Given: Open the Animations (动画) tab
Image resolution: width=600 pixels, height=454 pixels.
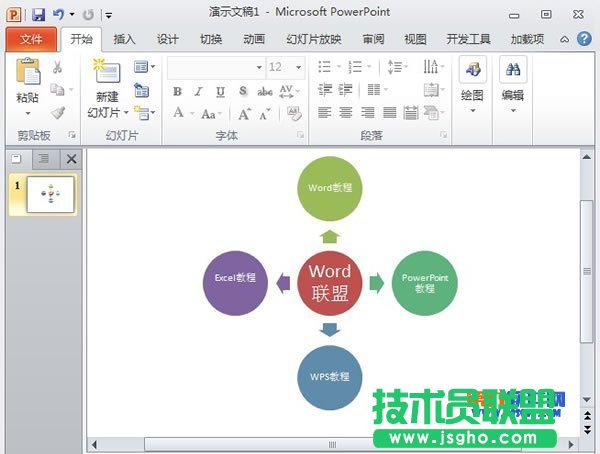Looking at the screenshot, I should pos(254,39).
